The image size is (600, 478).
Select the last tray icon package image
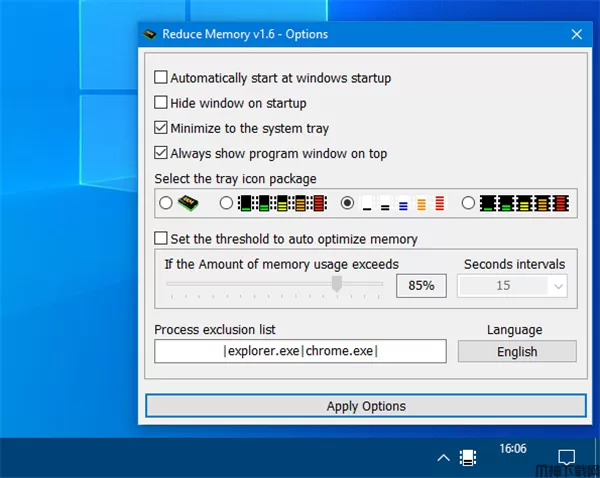(528, 203)
